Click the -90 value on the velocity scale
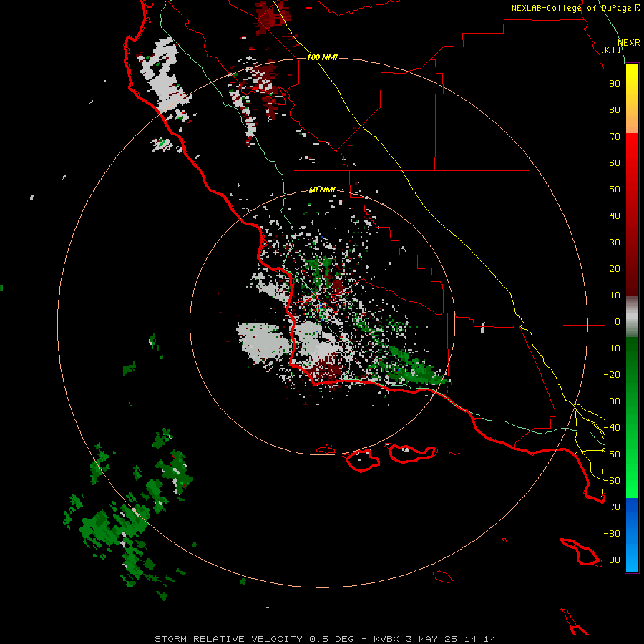The width and height of the screenshot is (644, 644). click(612, 560)
